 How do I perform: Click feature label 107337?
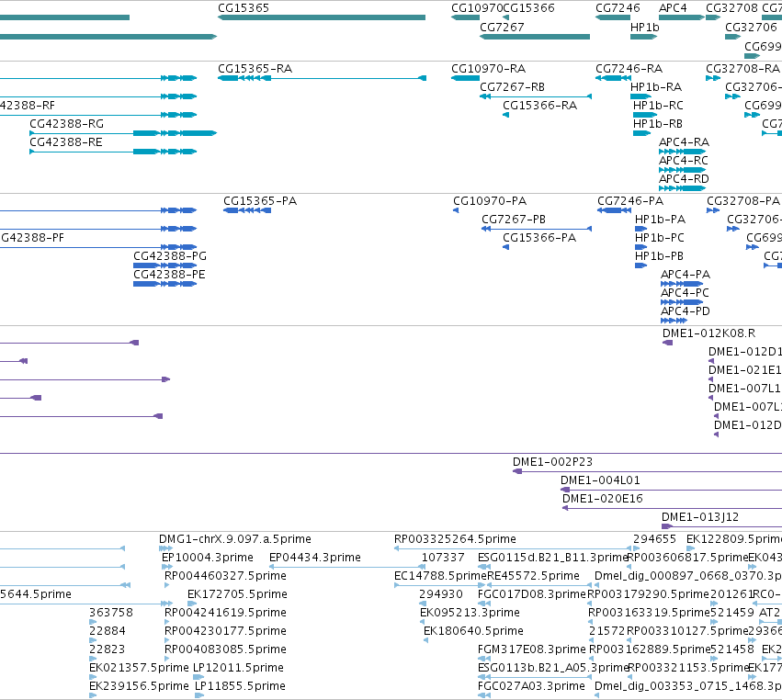pyautogui.click(x=443, y=558)
